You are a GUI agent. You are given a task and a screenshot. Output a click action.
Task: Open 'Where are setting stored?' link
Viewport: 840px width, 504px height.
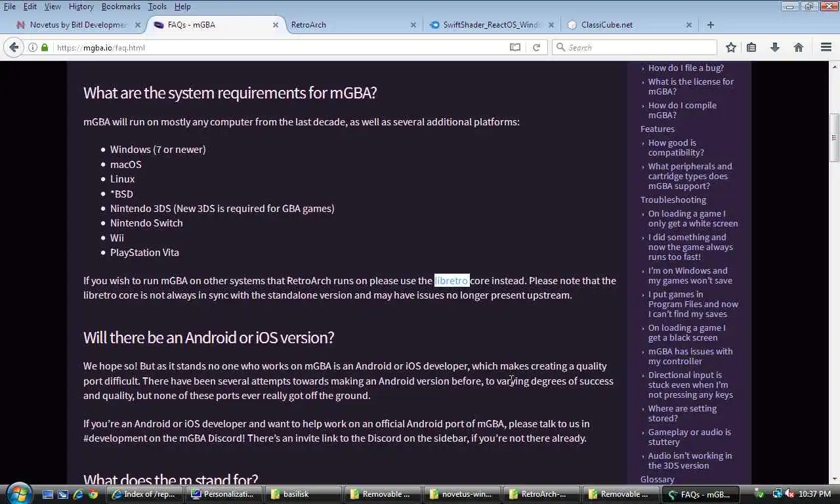682,413
